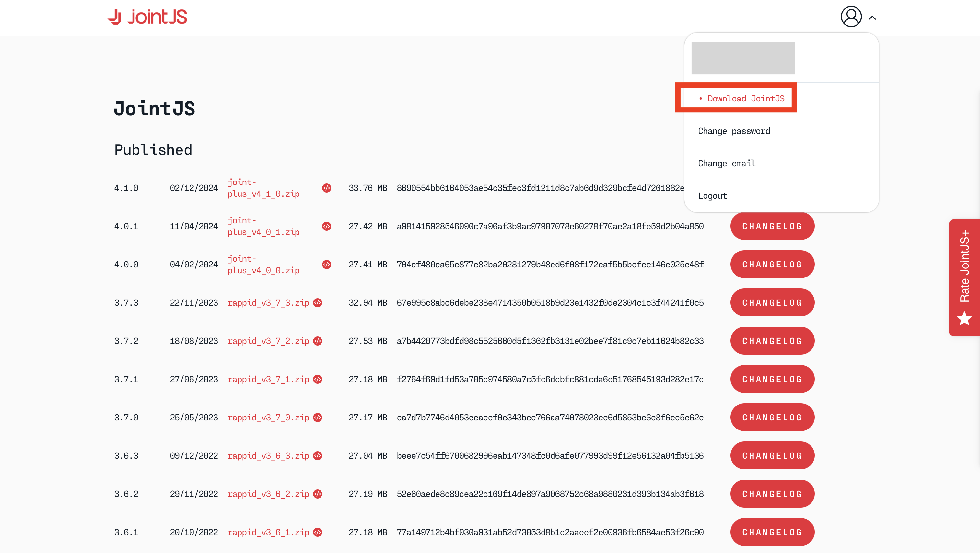
Task: Open CHANGELOG for version 3.6.2
Action: [x=772, y=494]
